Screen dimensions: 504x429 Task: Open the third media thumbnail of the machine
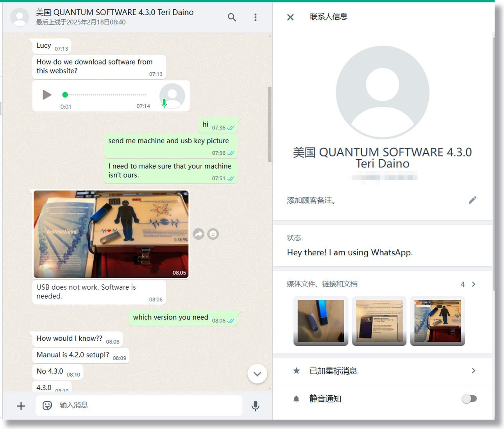438,321
